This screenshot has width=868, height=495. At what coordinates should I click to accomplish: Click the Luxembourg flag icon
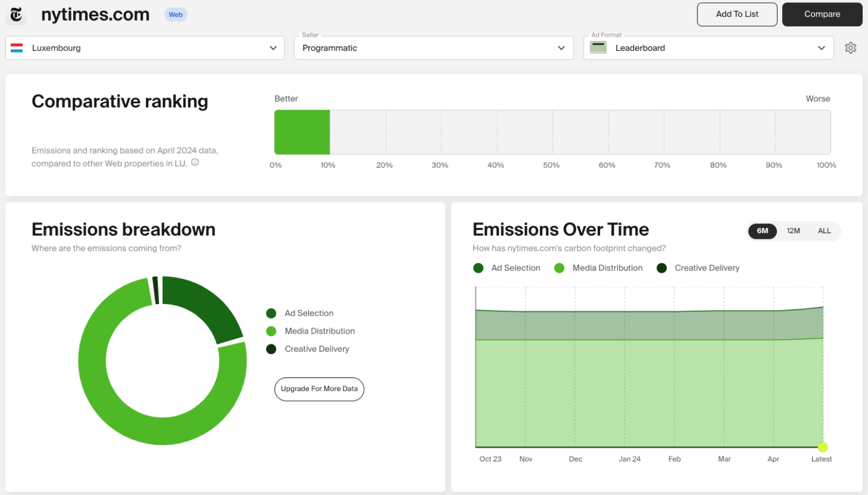[x=17, y=48]
